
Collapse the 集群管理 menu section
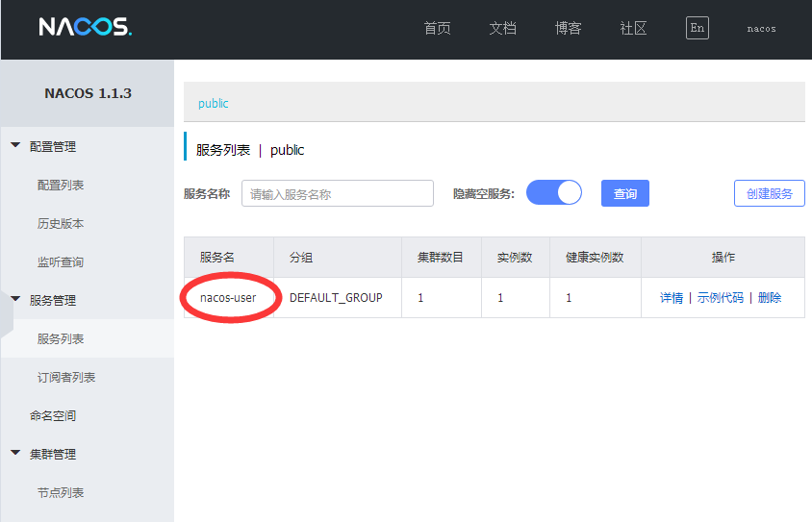(15, 454)
